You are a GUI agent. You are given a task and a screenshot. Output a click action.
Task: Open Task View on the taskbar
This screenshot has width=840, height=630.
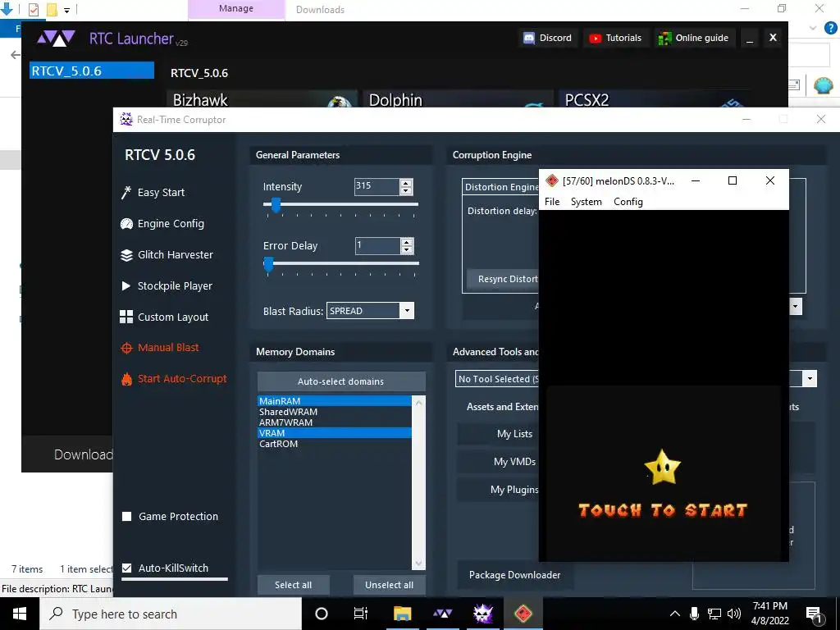pyautogui.click(x=361, y=614)
